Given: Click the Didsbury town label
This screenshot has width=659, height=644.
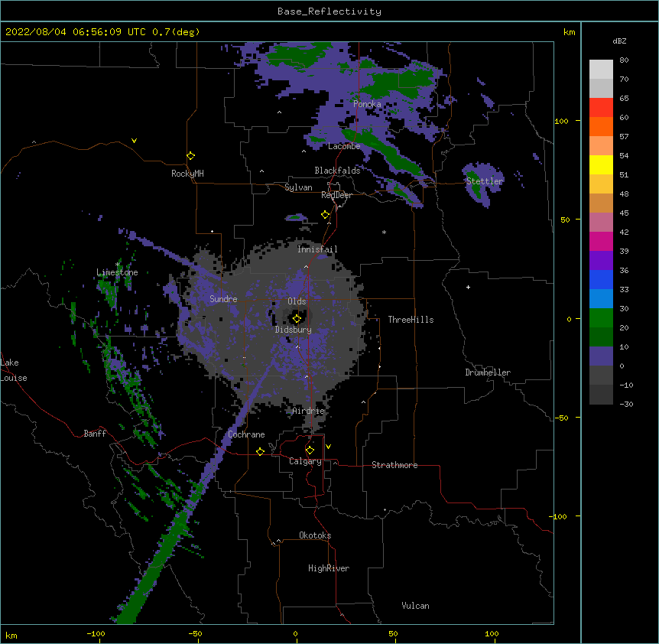Looking at the screenshot, I should (x=294, y=330).
